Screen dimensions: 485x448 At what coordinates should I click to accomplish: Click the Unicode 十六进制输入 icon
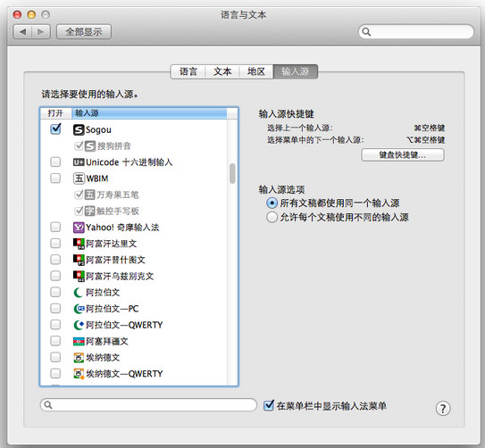79,162
